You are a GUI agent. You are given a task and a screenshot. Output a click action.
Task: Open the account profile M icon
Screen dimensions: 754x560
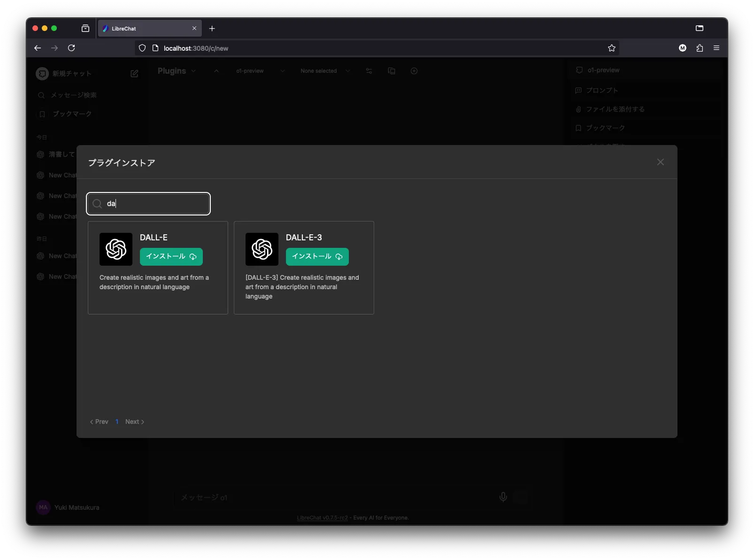[x=683, y=48]
